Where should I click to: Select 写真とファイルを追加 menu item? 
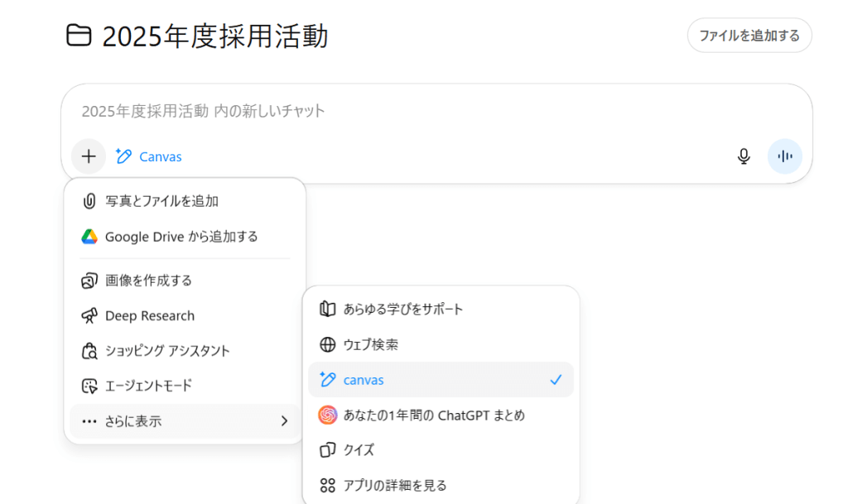(x=161, y=201)
